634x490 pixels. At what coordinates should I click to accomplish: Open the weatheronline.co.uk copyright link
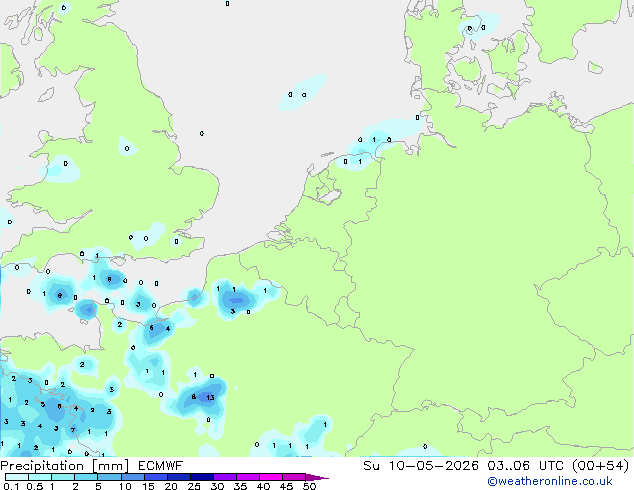tap(550, 481)
